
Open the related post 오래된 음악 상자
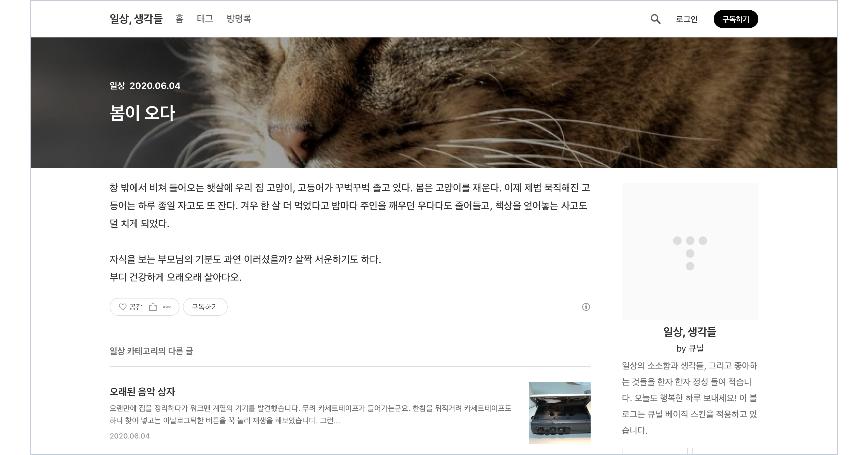coord(142,392)
